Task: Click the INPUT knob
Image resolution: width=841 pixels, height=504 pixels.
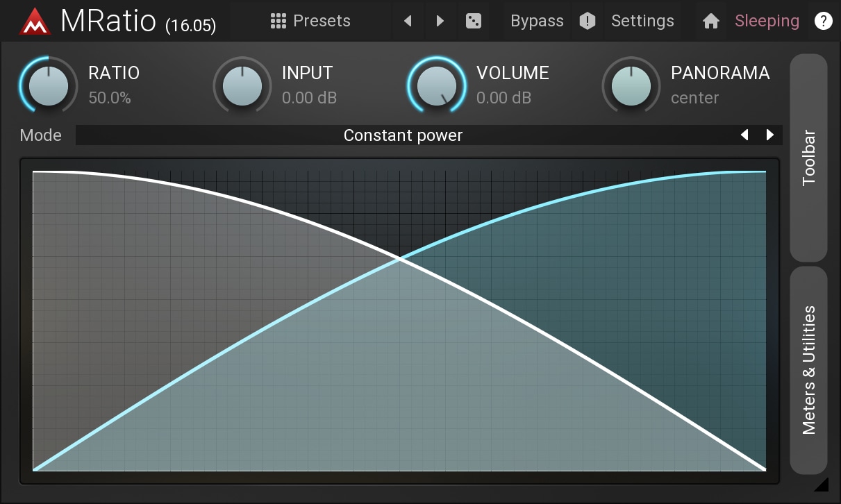Action: click(242, 85)
